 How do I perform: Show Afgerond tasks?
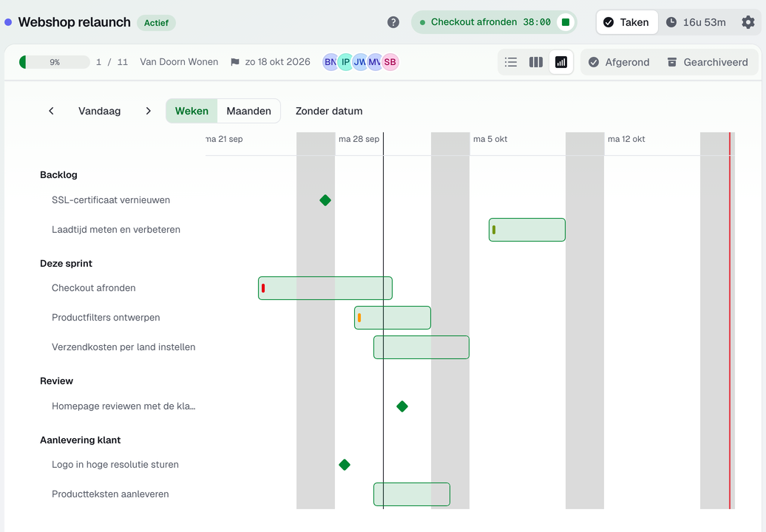click(x=619, y=62)
